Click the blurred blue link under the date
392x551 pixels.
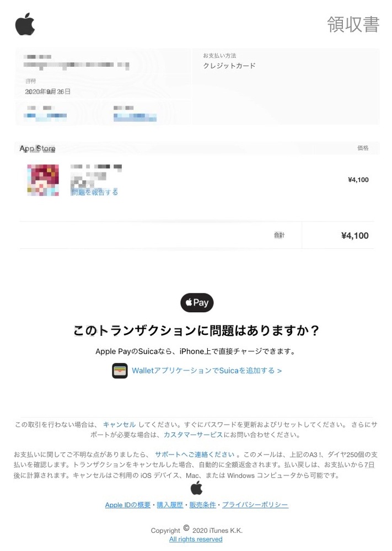(45, 116)
